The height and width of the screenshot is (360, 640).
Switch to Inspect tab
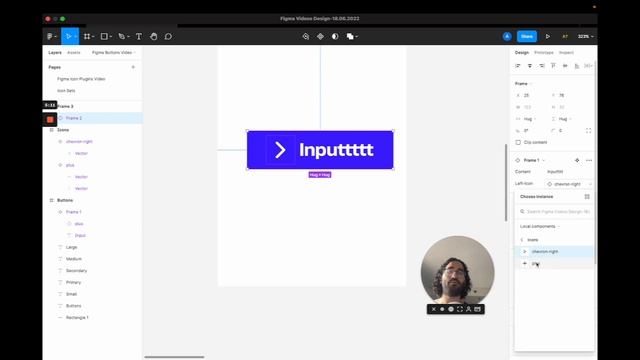[566, 53]
